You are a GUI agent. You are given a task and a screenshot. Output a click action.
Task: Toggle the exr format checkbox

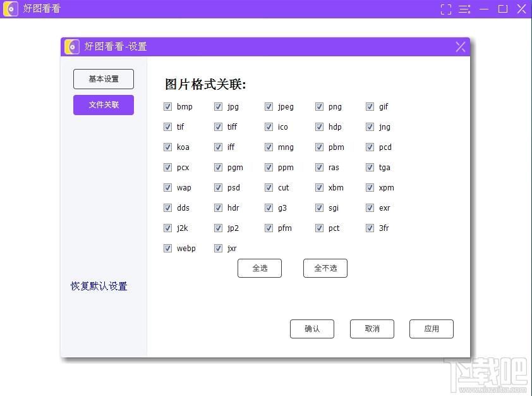click(370, 208)
